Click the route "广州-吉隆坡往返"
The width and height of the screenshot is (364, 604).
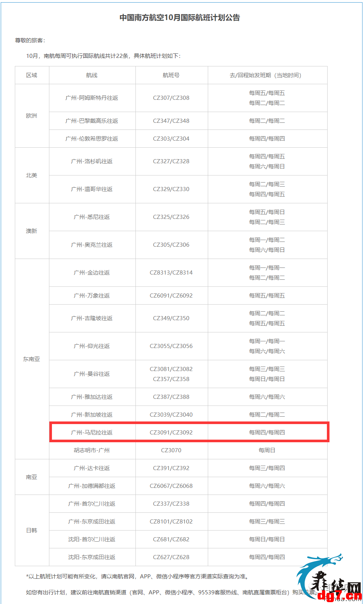pyautogui.click(x=92, y=318)
